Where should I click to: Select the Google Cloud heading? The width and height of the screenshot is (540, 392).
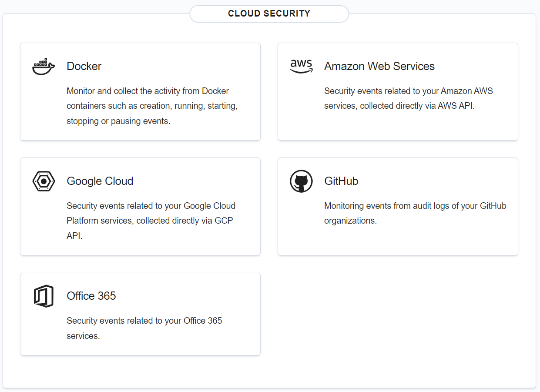tap(100, 181)
